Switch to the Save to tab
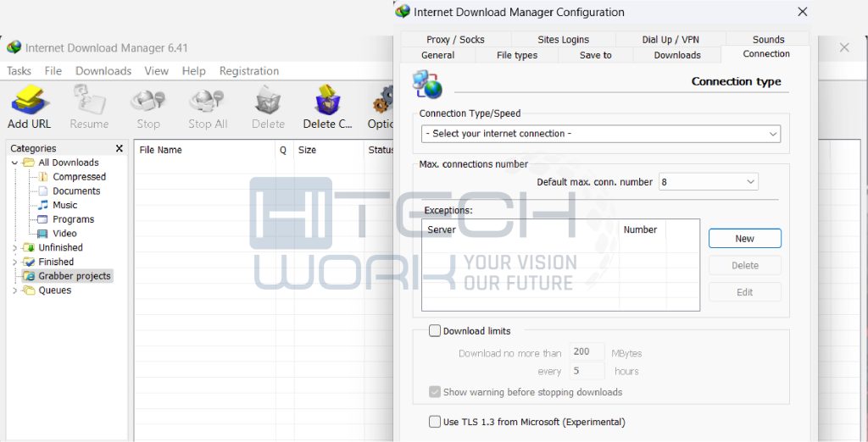The image size is (868, 442). click(596, 55)
